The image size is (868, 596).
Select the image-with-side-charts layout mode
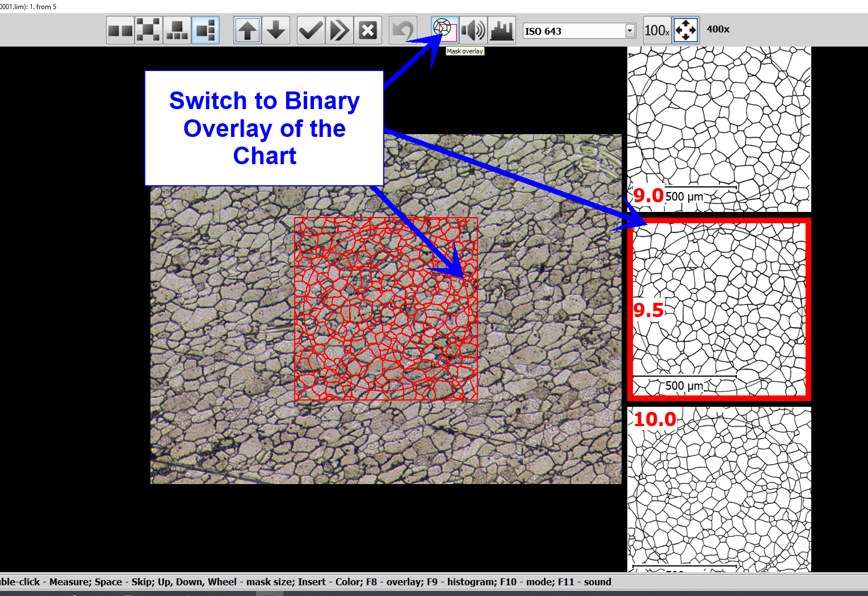206,30
